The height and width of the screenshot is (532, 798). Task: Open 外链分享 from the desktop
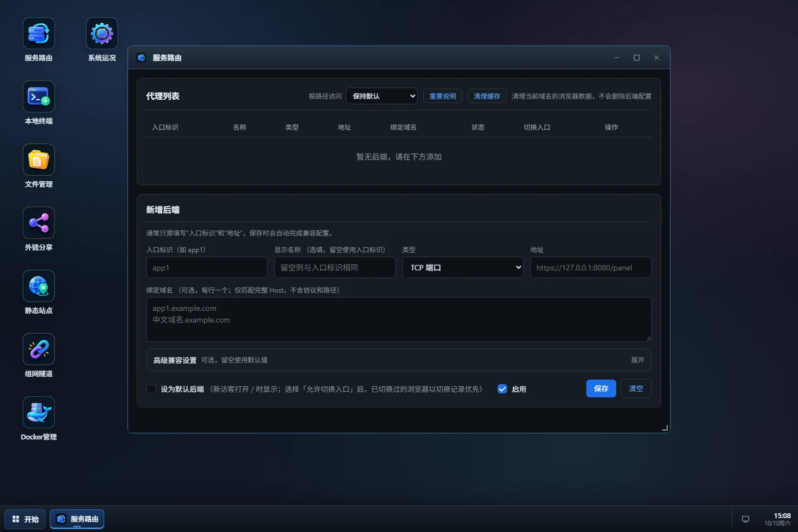(39, 229)
